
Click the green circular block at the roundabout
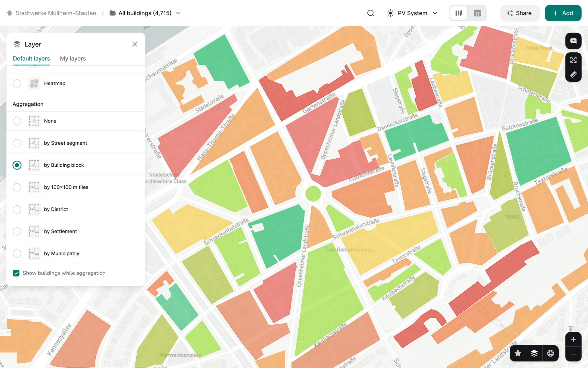(313, 194)
